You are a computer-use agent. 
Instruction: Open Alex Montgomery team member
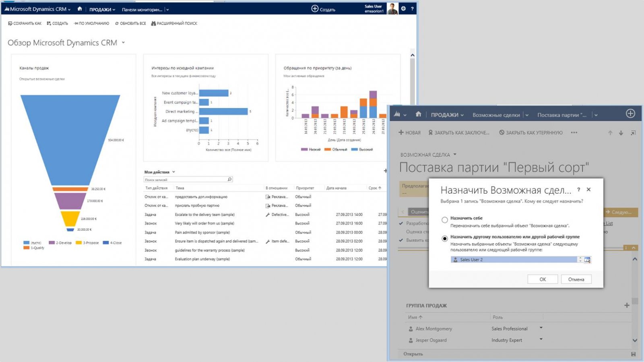tap(433, 329)
